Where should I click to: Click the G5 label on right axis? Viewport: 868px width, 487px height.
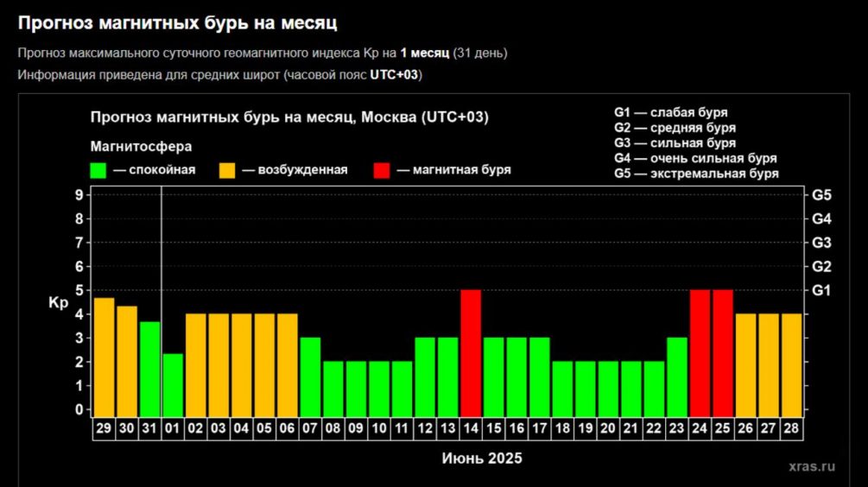[821, 195]
